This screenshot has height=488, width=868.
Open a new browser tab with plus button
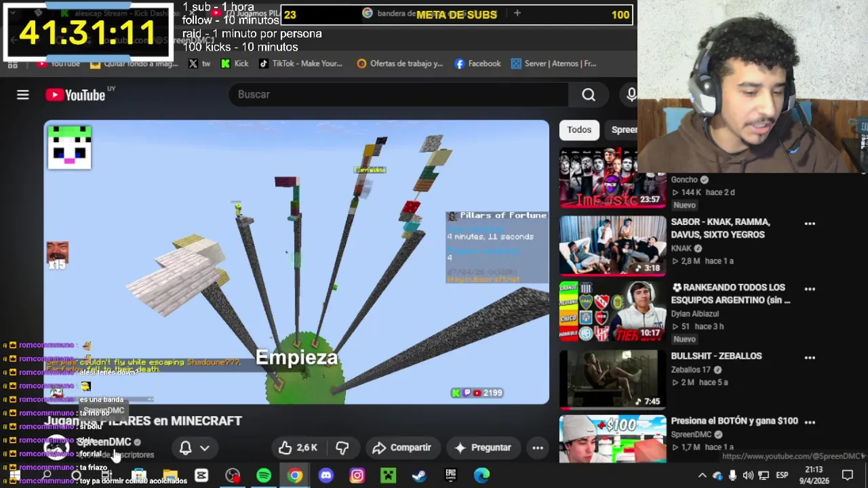517,13
